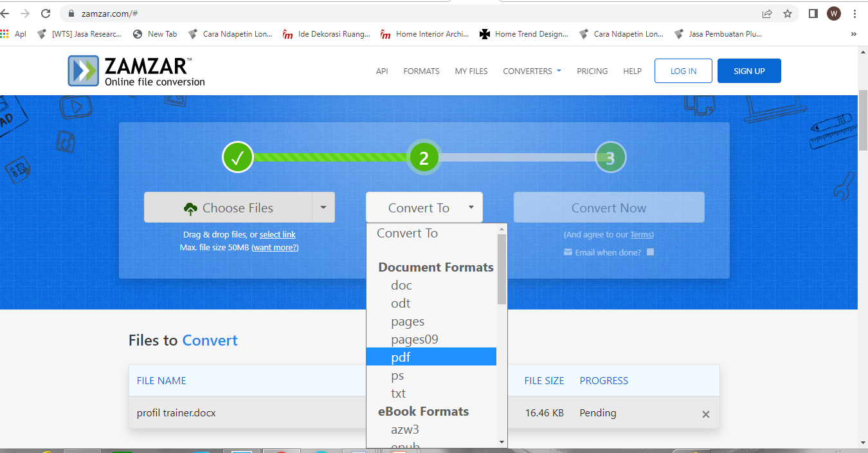
Task: Select doc from the format list
Action: (x=431, y=285)
